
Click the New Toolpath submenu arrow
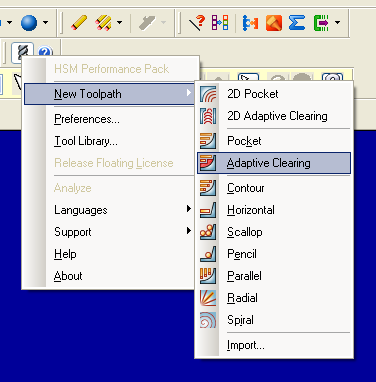[189, 92]
